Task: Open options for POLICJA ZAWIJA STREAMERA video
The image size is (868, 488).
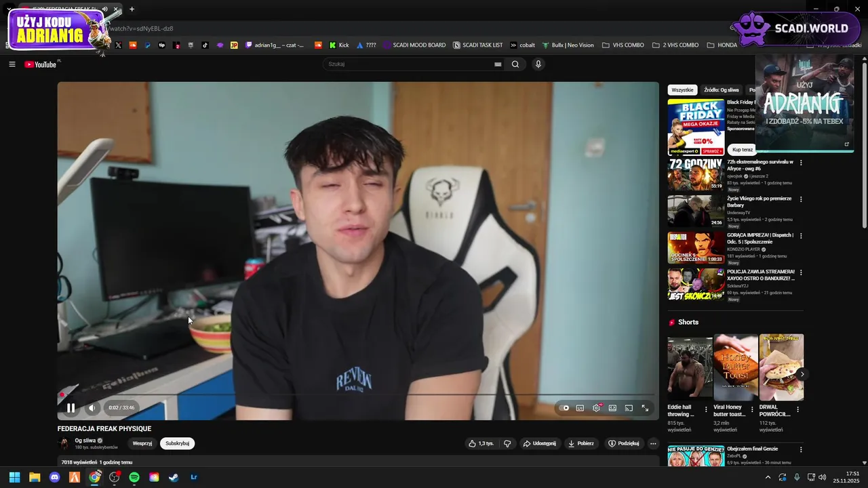Action: pyautogui.click(x=801, y=272)
